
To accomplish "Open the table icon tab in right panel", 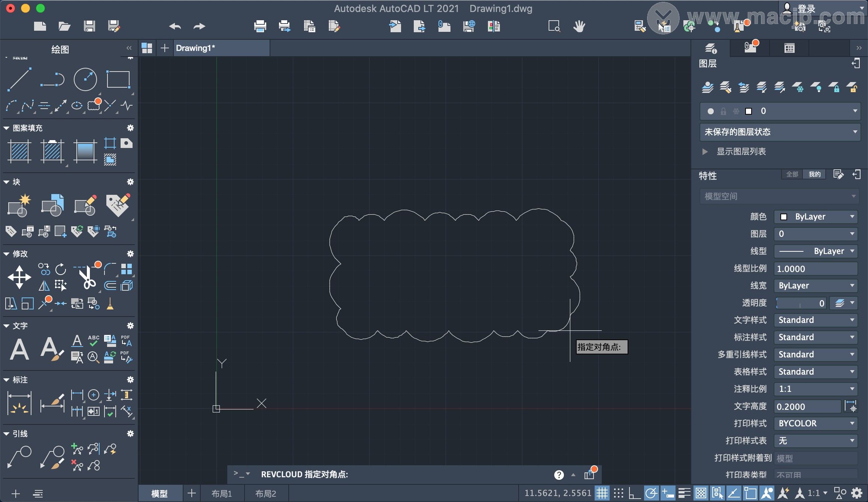I will coord(789,48).
